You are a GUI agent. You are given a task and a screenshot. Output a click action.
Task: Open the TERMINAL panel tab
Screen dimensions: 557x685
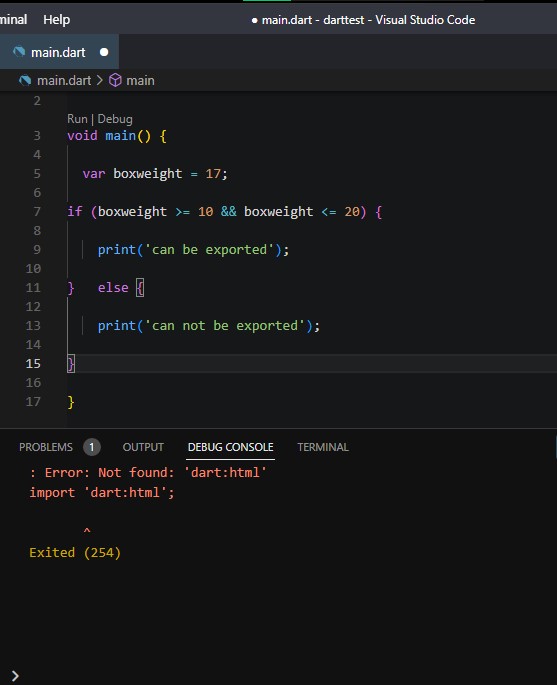[x=323, y=447]
